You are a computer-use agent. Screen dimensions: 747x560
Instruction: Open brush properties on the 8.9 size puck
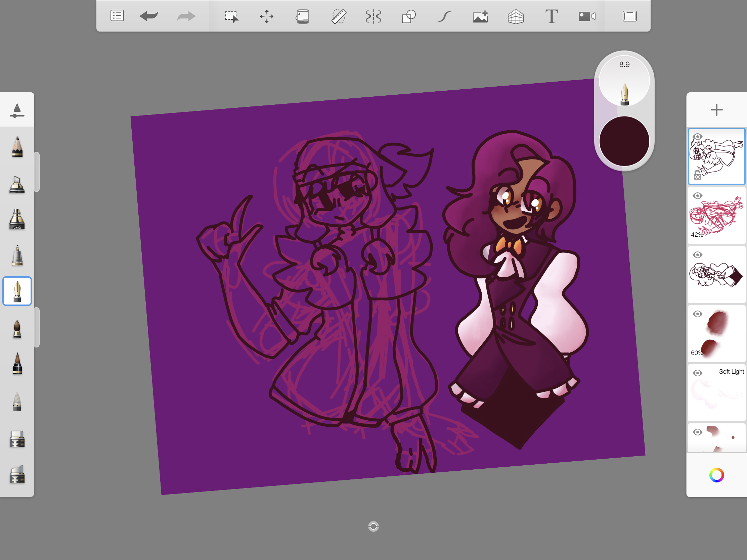(x=624, y=81)
